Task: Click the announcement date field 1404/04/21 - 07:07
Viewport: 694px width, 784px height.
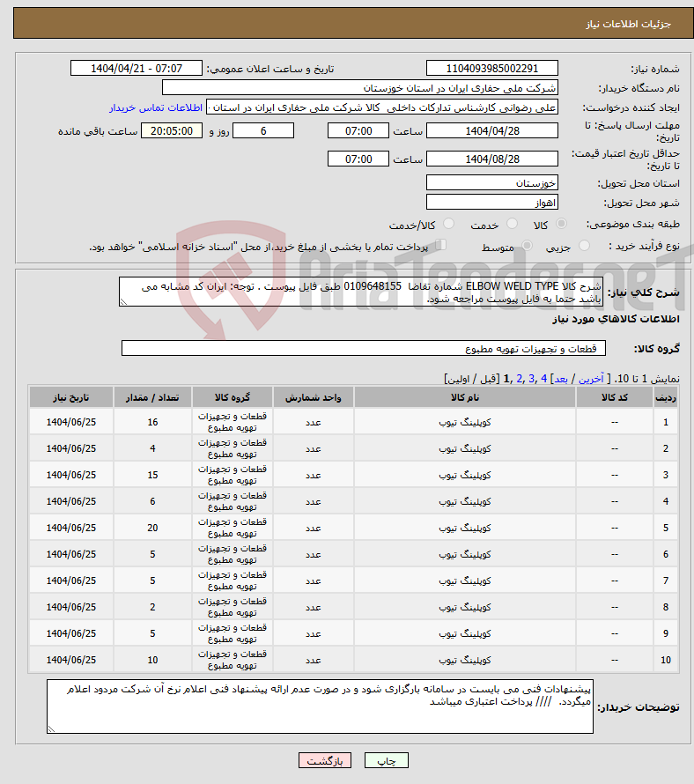Action: (x=137, y=69)
